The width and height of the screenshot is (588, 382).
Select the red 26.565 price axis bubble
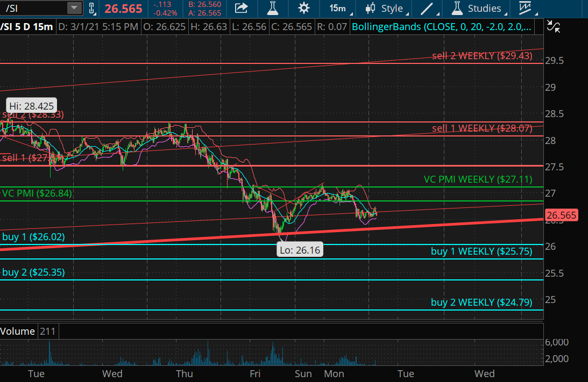(x=562, y=214)
